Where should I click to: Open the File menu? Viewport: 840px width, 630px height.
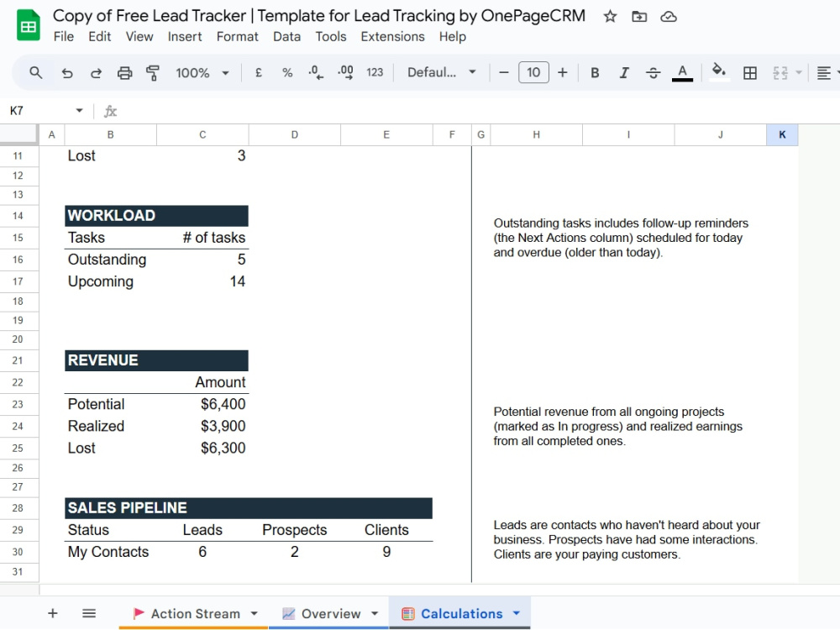(x=64, y=36)
